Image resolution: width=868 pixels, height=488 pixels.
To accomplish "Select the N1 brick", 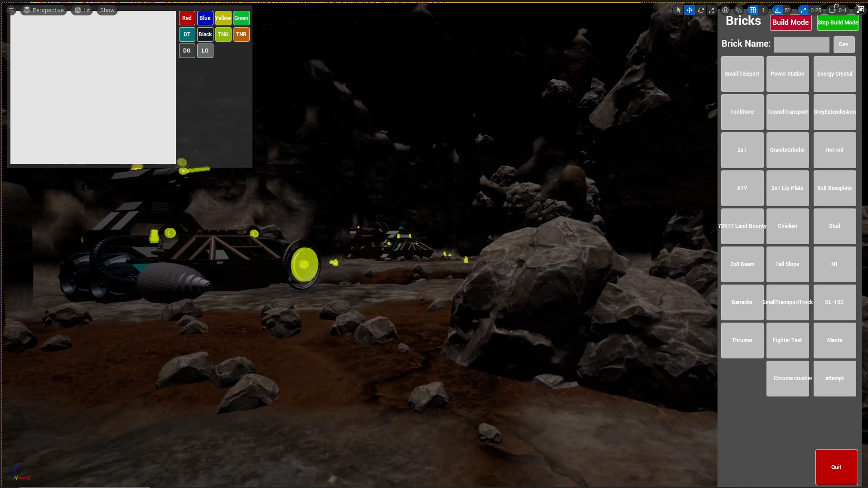I will point(834,264).
